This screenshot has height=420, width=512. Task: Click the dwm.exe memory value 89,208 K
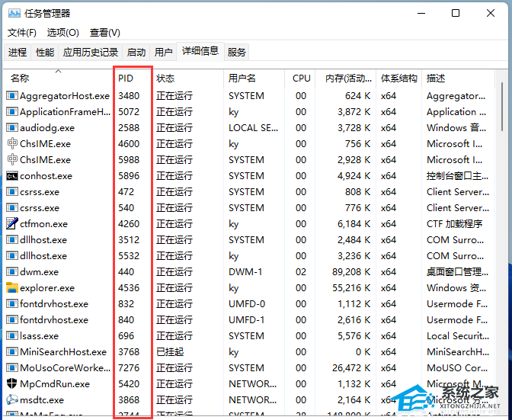pos(351,271)
